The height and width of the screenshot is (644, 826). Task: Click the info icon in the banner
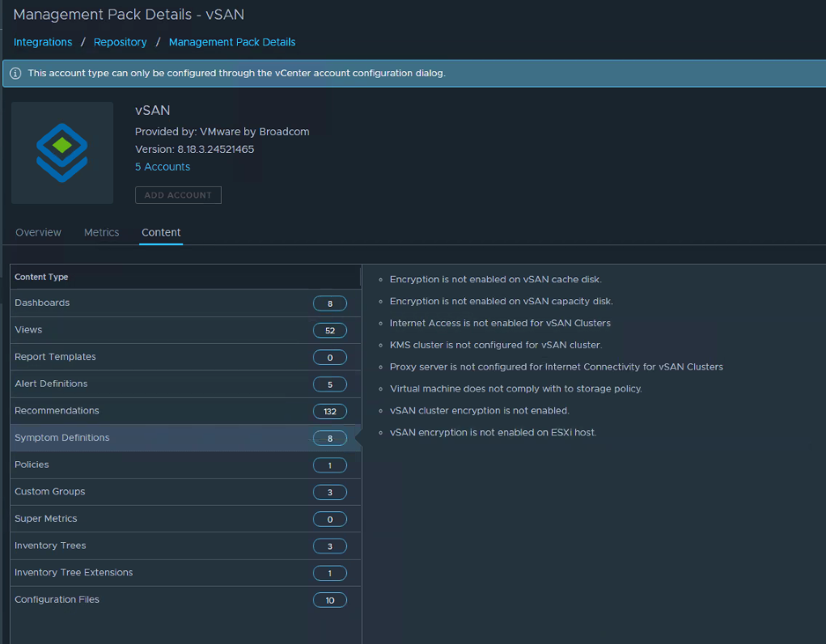[x=15, y=73]
